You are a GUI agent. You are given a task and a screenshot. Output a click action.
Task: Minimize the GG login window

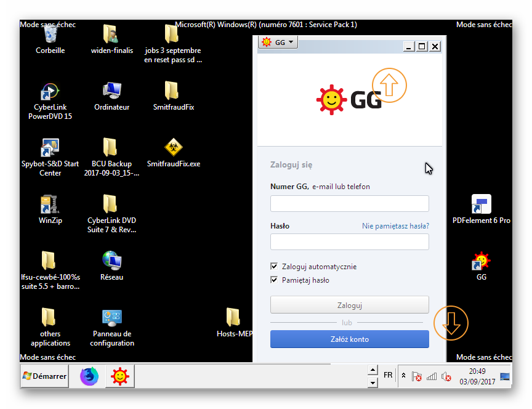pos(409,46)
